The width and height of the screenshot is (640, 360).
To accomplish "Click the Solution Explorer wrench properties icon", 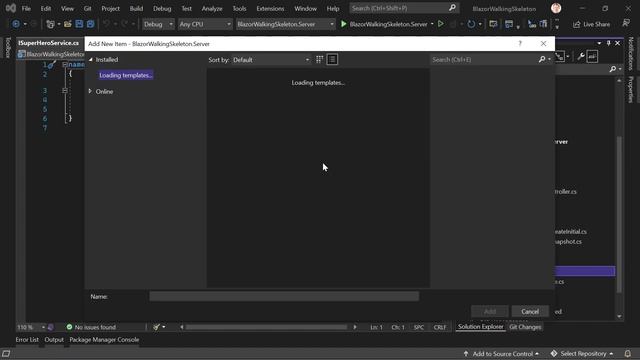I will 580,57.
